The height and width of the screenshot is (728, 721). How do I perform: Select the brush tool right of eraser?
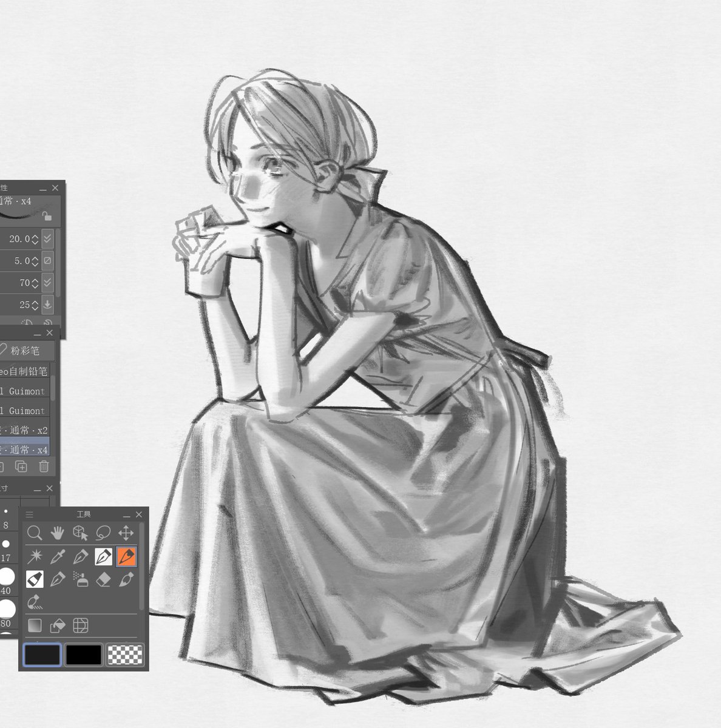(x=126, y=579)
